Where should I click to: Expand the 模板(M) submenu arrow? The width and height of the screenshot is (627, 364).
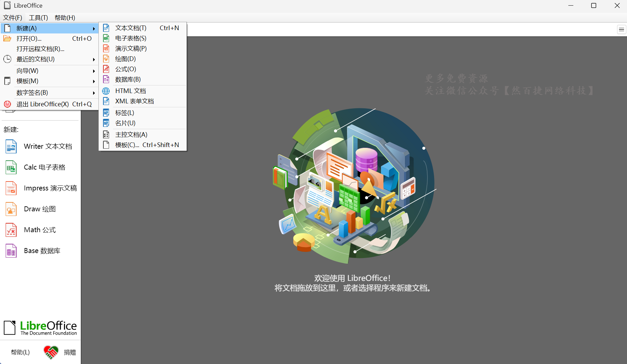(x=94, y=81)
